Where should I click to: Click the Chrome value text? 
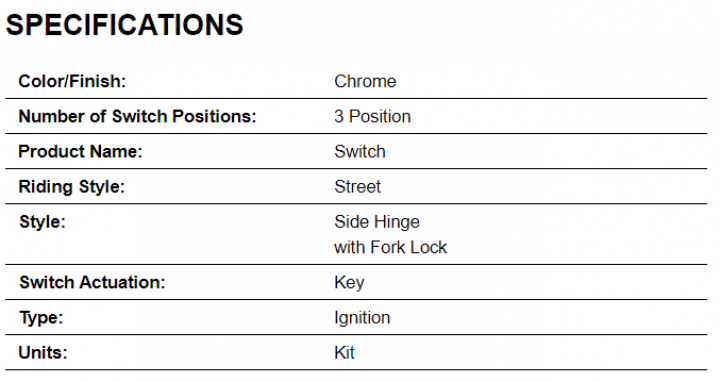[x=365, y=81]
